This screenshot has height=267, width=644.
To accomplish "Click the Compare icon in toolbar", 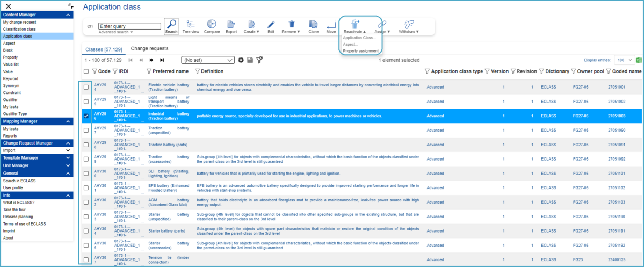I will point(212,26).
